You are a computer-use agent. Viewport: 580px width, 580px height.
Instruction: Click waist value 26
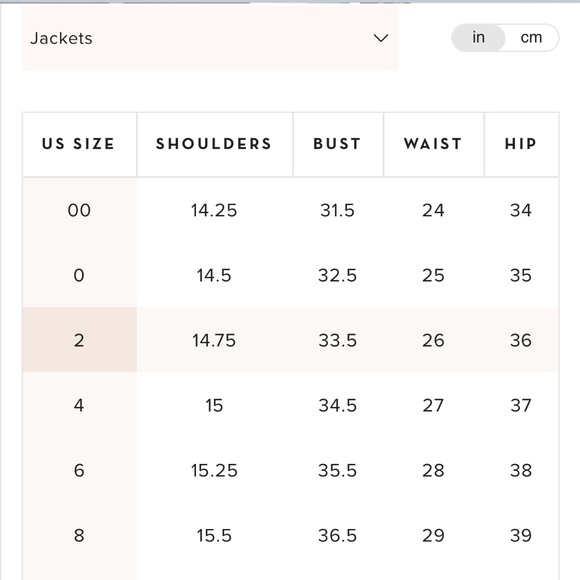[433, 340]
